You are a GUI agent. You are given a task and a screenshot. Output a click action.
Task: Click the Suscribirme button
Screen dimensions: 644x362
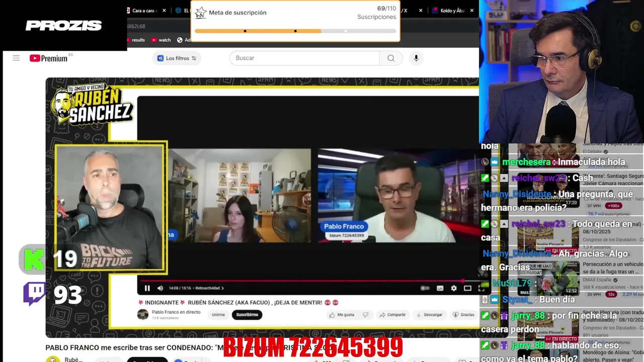click(x=247, y=315)
